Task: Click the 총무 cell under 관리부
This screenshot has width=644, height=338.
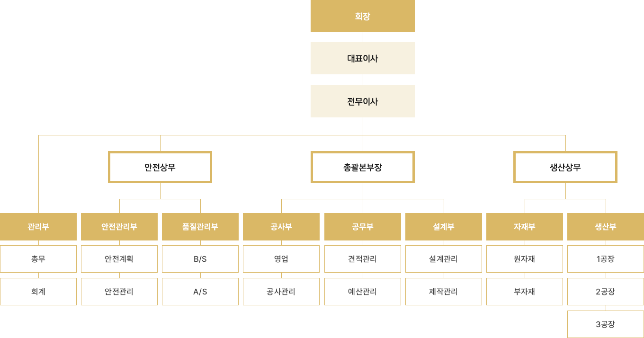Action: 38,259
